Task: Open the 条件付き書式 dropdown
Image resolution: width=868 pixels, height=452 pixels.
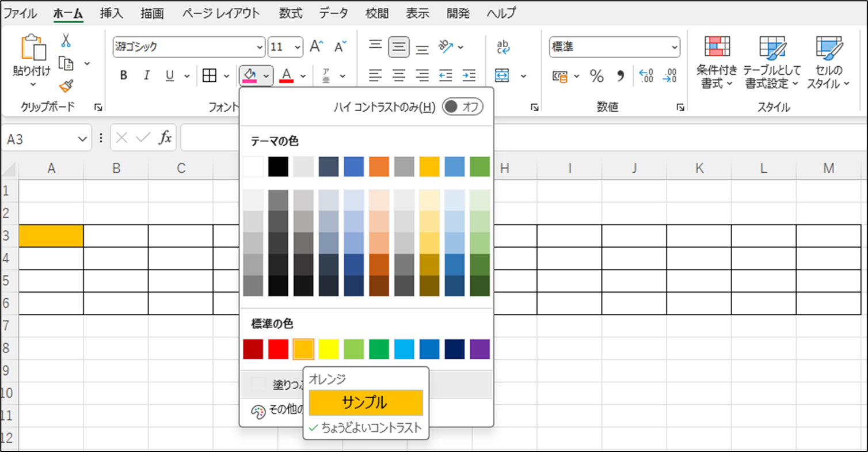Action: tap(717, 62)
